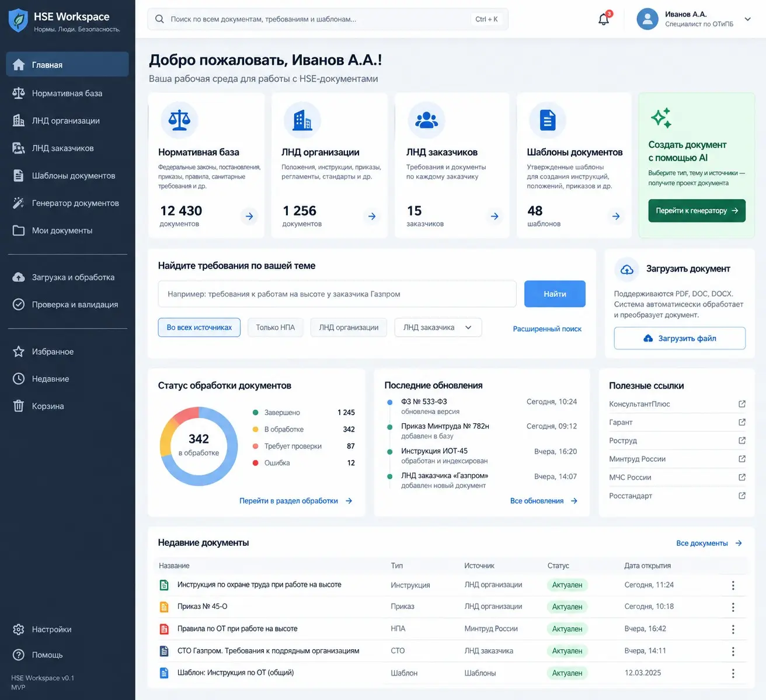Click the Недавние clock icon
766x700 pixels.
(x=19, y=378)
